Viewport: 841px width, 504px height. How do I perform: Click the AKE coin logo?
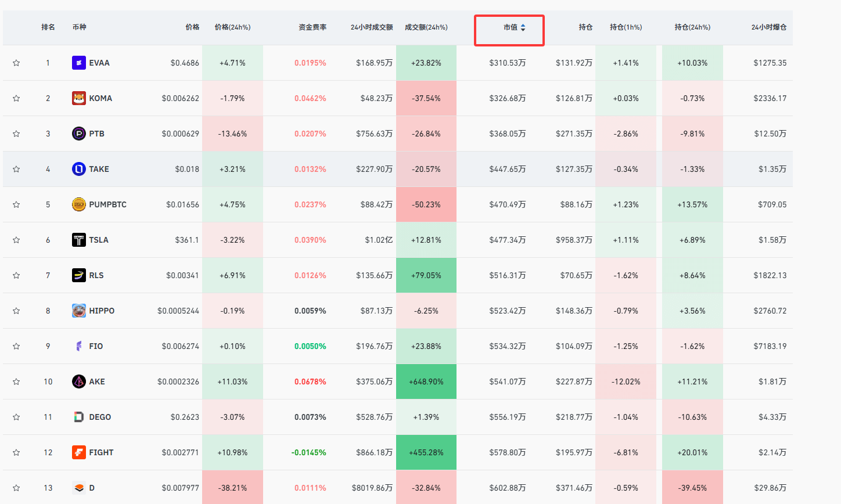tap(79, 381)
